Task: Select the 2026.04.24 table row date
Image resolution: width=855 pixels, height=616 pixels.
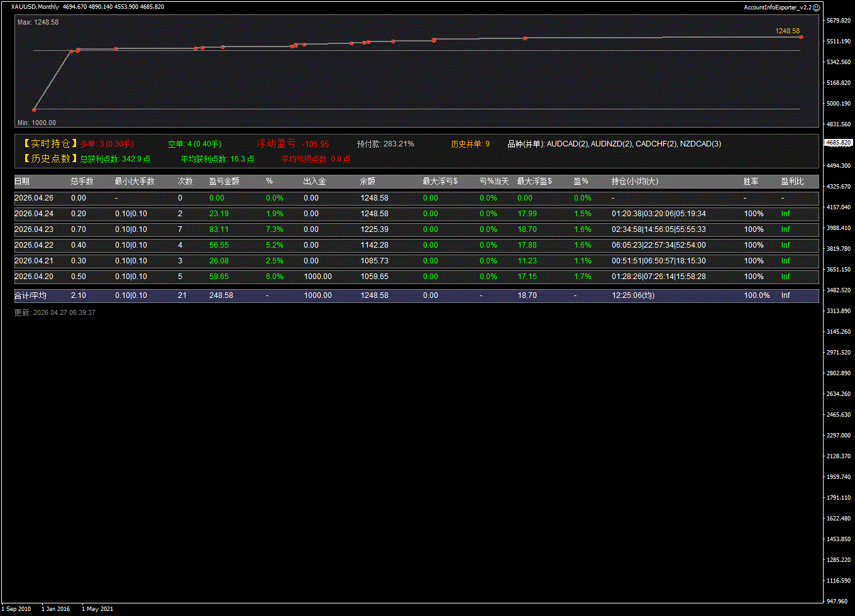Action: tap(34, 214)
